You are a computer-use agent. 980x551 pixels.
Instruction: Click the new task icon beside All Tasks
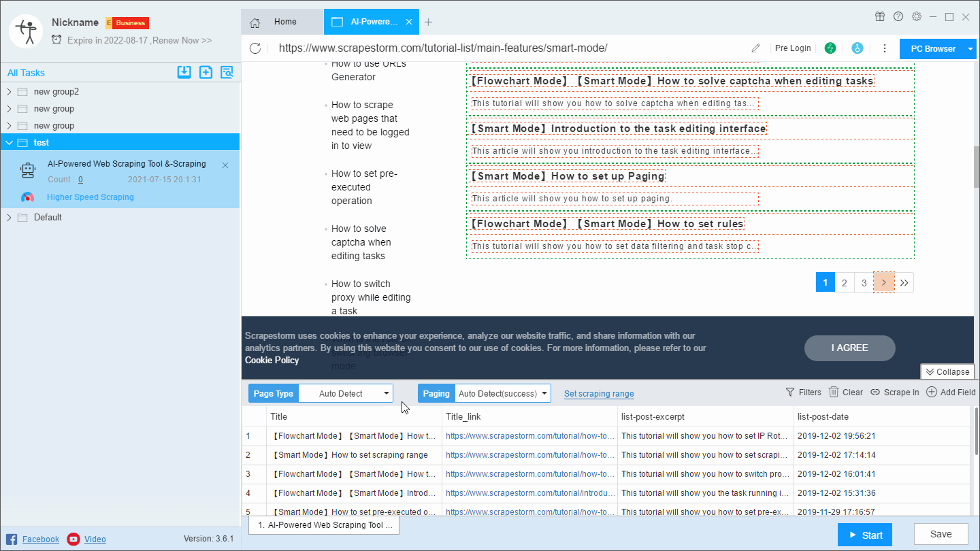coord(206,72)
